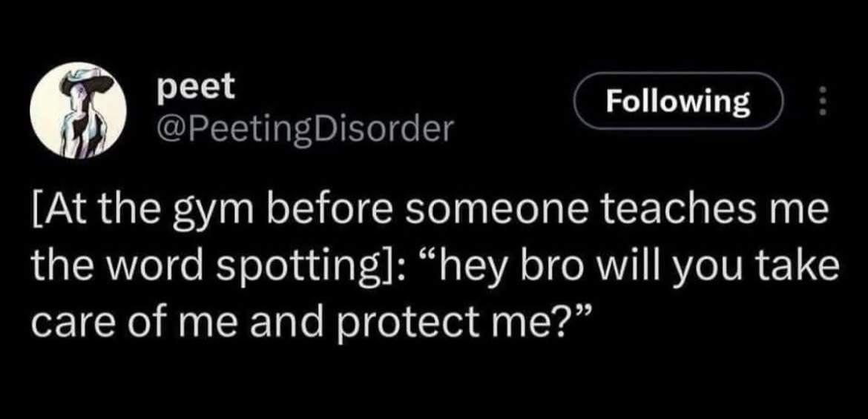This screenshot has height=419, width=868.
Task: Click the opening "[At" of the tweet
Action: (x=51, y=215)
